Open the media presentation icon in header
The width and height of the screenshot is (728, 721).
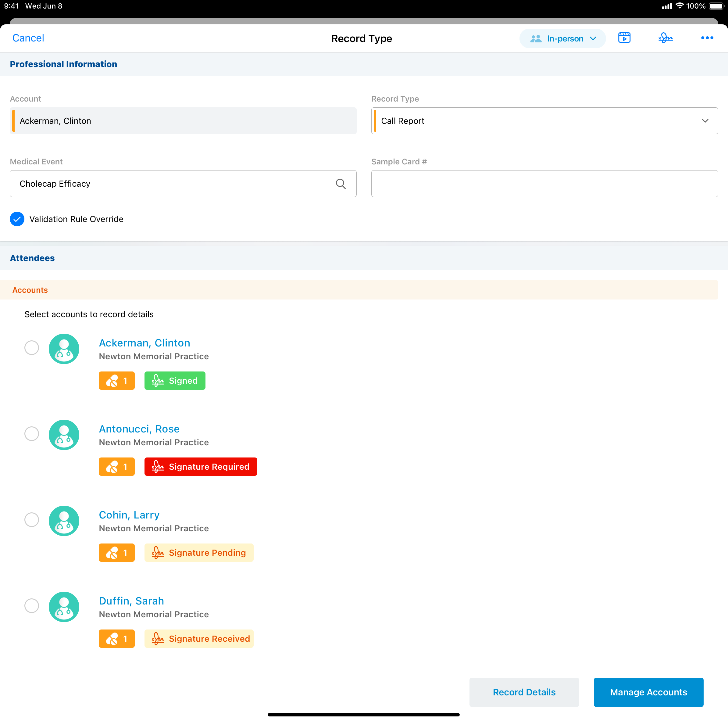click(624, 38)
